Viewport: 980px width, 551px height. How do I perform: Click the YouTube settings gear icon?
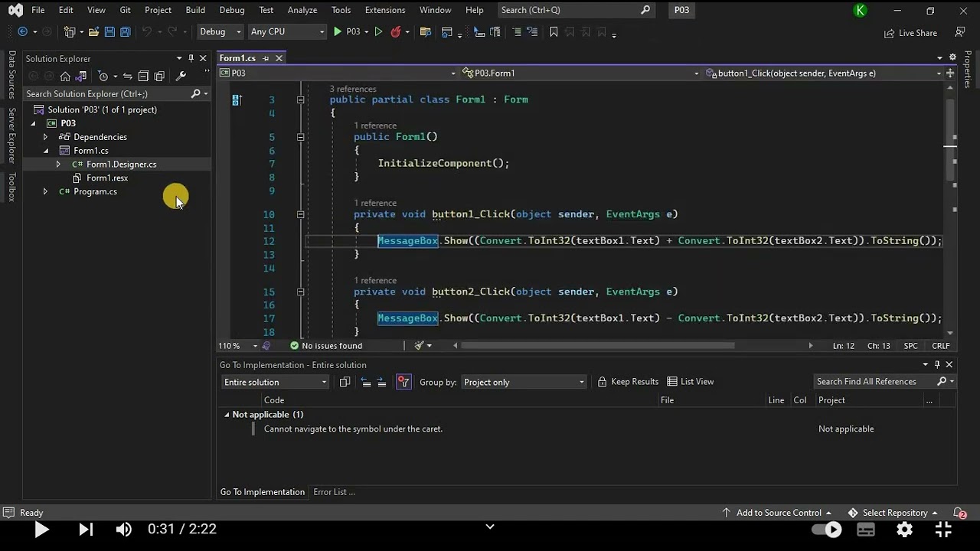pyautogui.click(x=904, y=529)
